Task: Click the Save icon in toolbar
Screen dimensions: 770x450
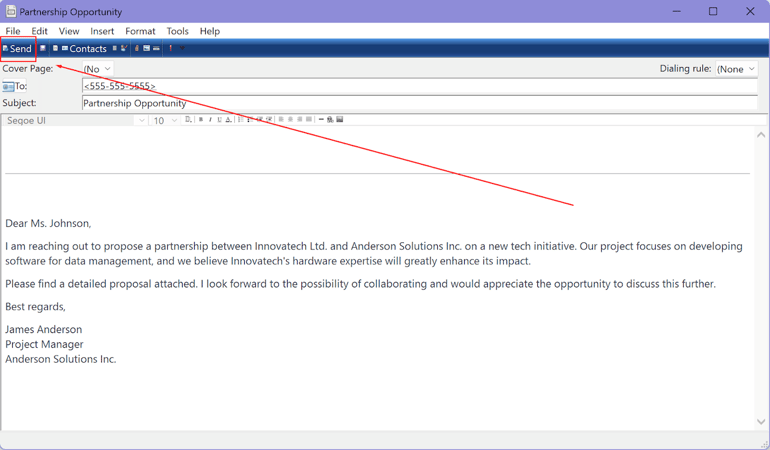Action: pyautogui.click(x=43, y=48)
